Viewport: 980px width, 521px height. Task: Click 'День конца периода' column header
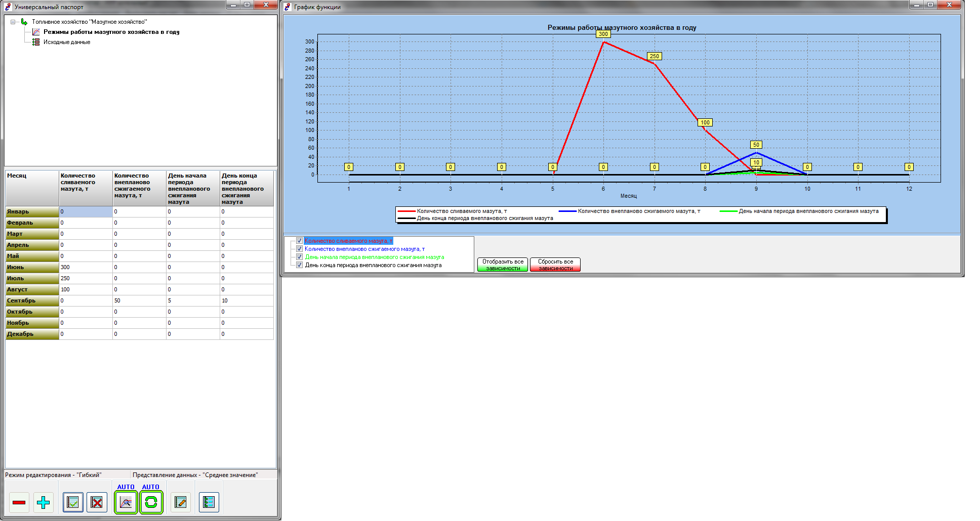247,188
